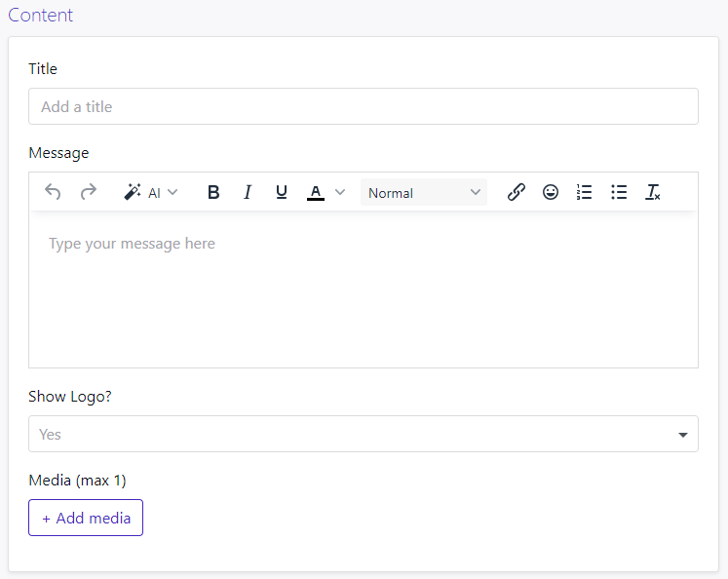Toggle italic formatting
Viewport: 728px width, 579px height.
[x=248, y=192]
